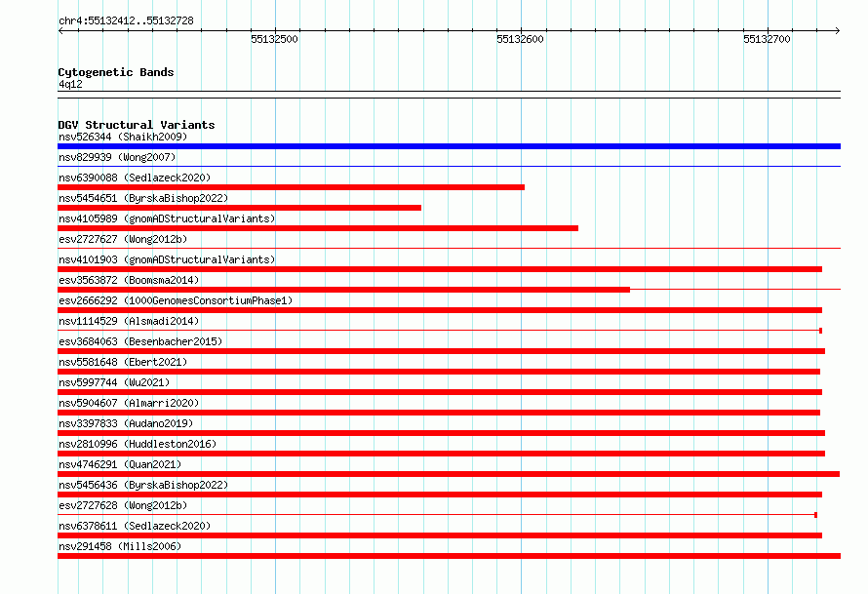Click nsv2810996 (Huddleston2016) label

tap(138, 444)
